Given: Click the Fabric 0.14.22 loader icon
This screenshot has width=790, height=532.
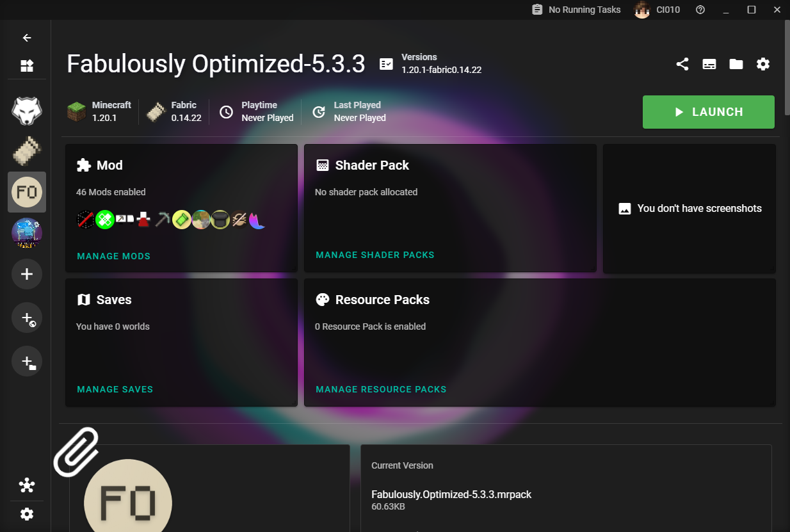Looking at the screenshot, I should [x=156, y=111].
